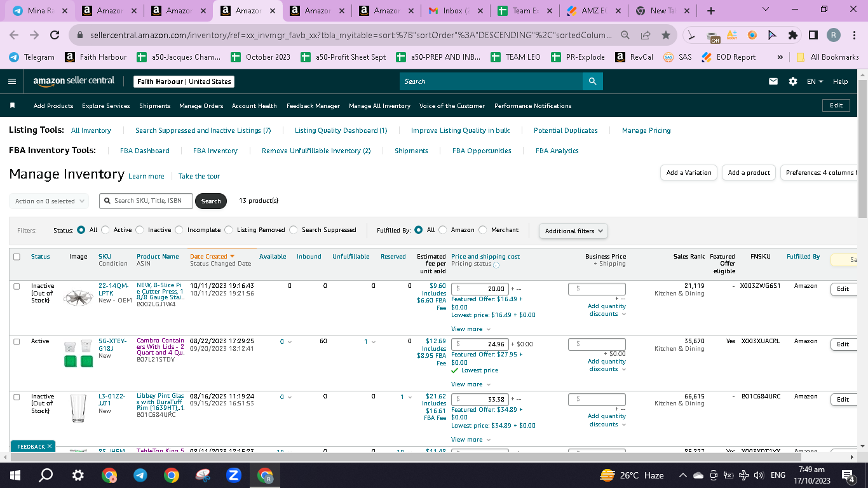The width and height of the screenshot is (868, 488).
Task: Open Zoom app from the taskbar
Action: [x=234, y=475]
